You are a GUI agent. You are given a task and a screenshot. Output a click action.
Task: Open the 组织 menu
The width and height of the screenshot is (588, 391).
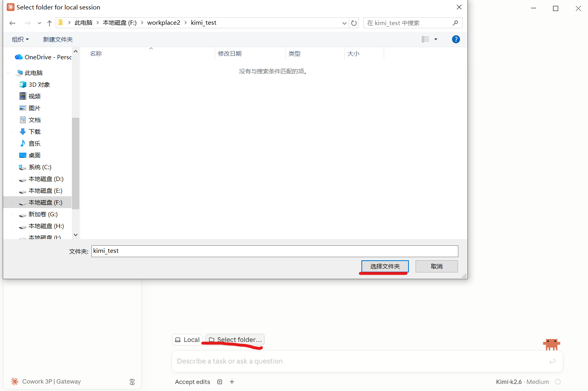tap(20, 39)
